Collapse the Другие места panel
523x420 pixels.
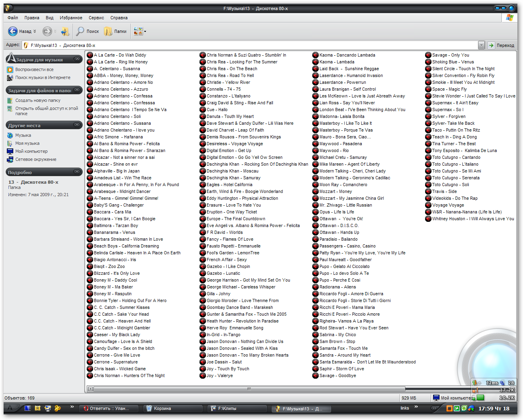pos(77,125)
